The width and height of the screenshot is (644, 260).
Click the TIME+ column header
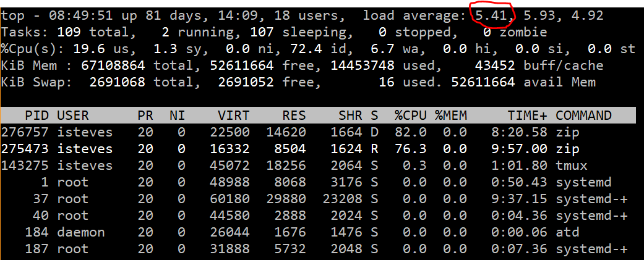click(527, 115)
